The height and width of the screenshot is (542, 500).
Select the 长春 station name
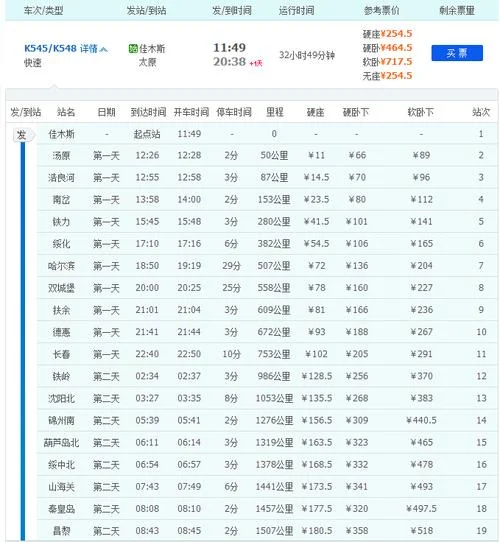pos(61,355)
